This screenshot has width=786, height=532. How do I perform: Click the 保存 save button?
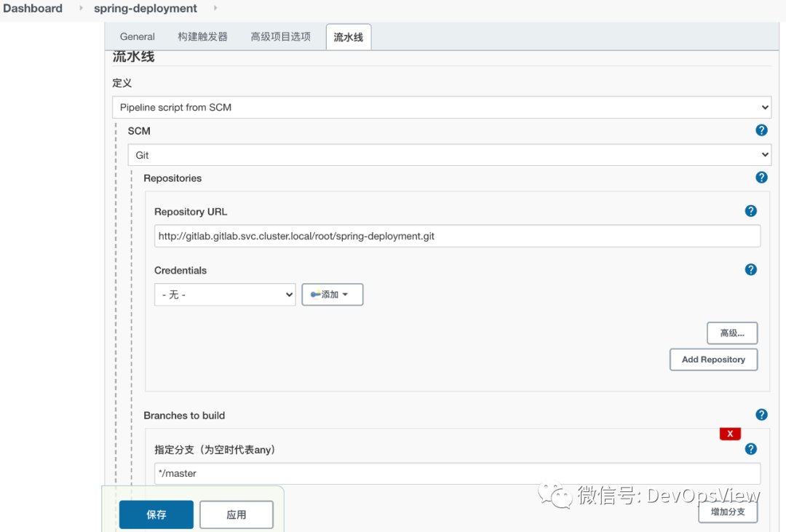pos(156,515)
